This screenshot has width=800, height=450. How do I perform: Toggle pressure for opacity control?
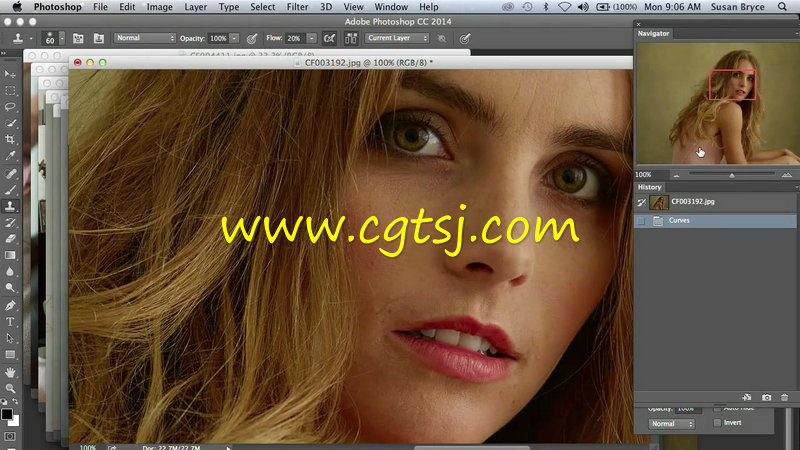(x=252, y=38)
